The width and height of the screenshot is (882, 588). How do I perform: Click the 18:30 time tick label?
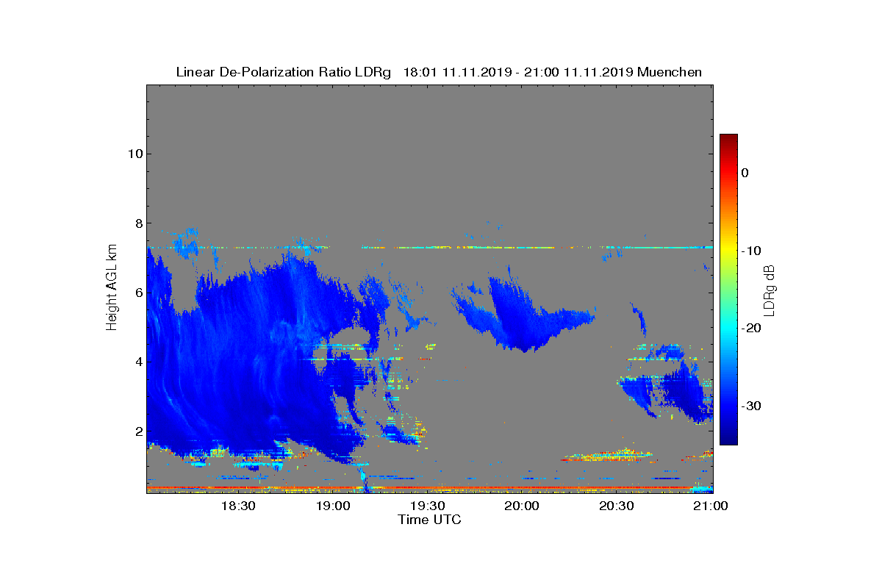238,506
